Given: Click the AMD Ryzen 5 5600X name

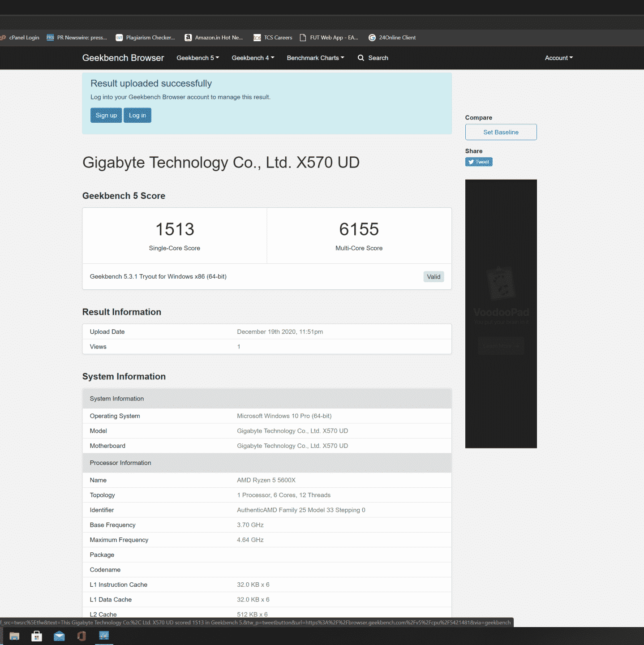Looking at the screenshot, I should (x=266, y=480).
